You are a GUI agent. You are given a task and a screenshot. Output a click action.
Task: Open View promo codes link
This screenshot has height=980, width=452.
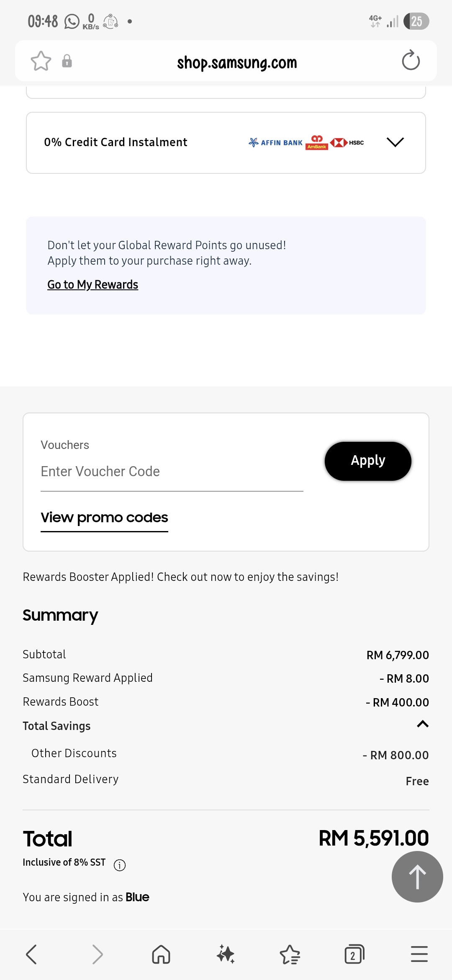coord(104,518)
